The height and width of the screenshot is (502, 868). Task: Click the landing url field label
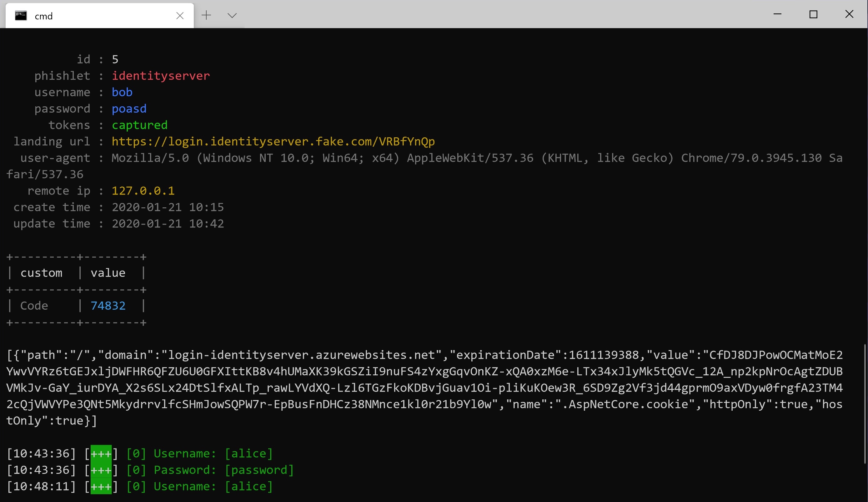pyautogui.click(x=52, y=141)
